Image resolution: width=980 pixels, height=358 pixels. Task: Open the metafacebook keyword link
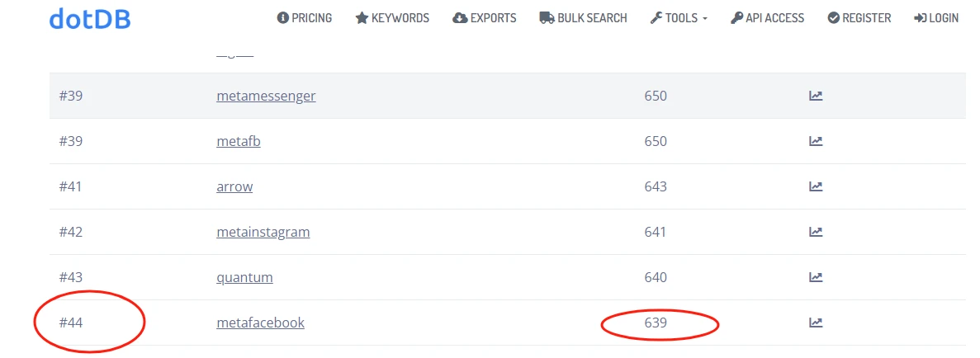click(x=260, y=323)
